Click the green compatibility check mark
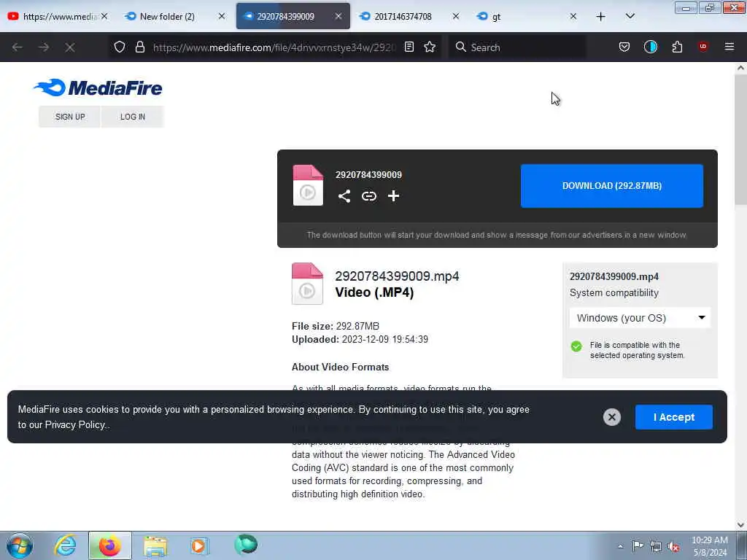This screenshot has width=747, height=560. [x=576, y=346]
